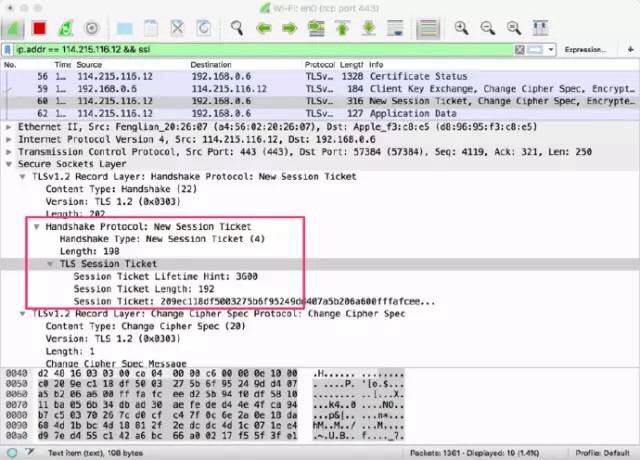Select the Session Ticket hex value row
The image size is (640, 460).
pos(254,301)
